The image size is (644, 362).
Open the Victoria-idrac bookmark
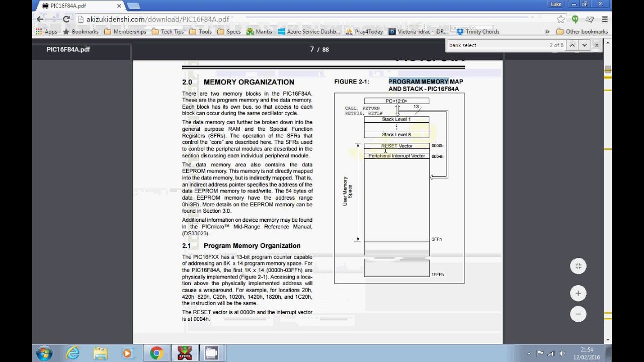[418, 31]
